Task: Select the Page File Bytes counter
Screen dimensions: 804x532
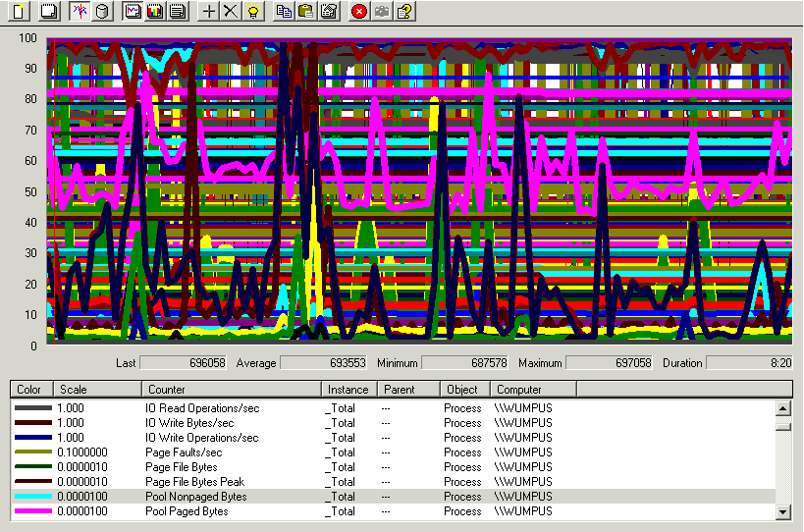Action: pos(393,467)
